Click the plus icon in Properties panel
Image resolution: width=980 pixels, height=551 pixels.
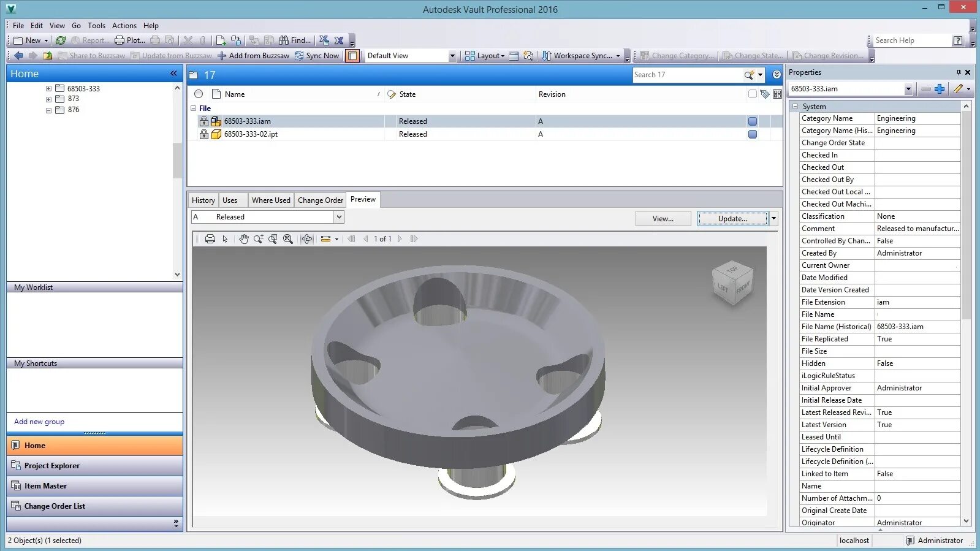[940, 89]
